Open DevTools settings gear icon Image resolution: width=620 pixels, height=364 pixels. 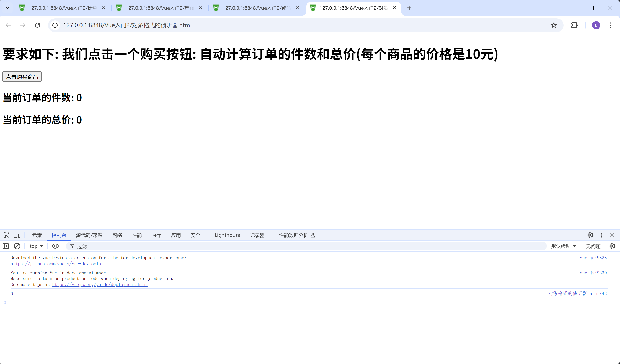(x=590, y=235)
